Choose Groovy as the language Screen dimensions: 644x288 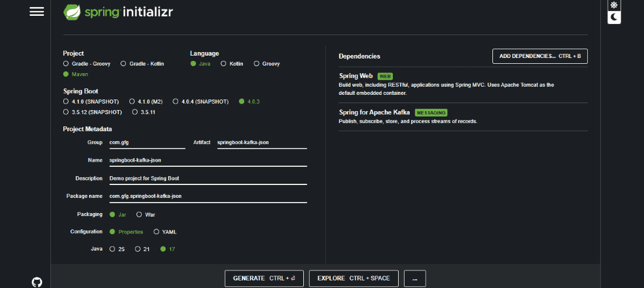pyautogui.click(x=267, y=64)
